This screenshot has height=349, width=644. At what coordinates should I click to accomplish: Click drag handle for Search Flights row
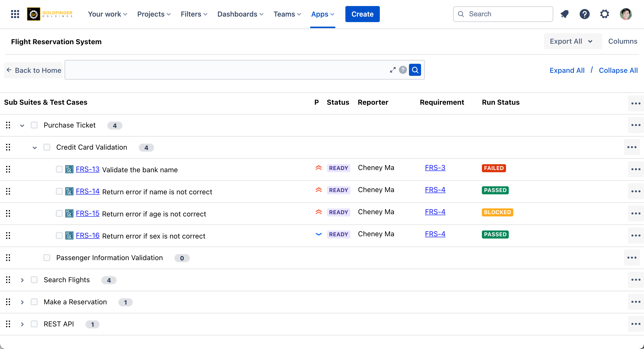[x=8, y=280]
